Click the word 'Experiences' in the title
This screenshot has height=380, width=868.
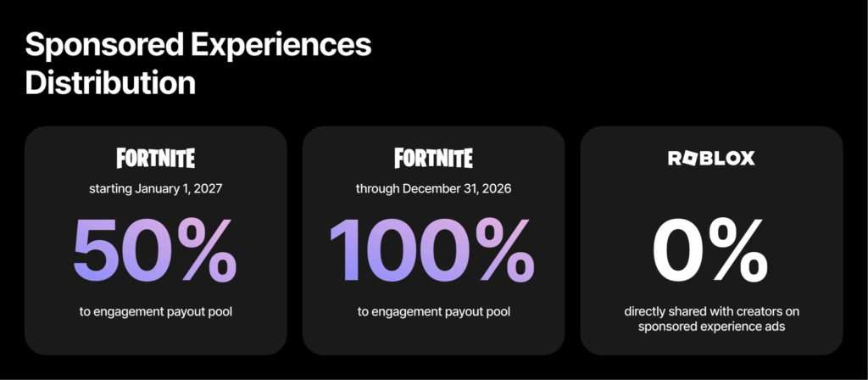tap(281, 45)
